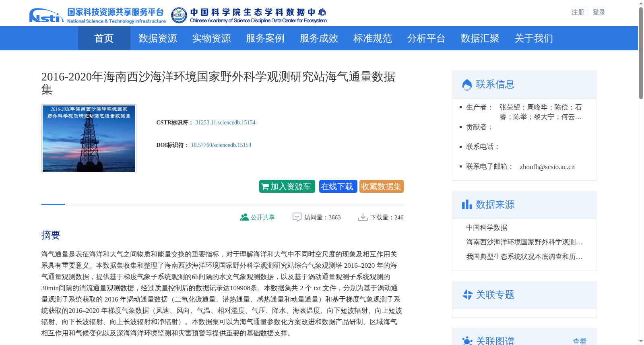Image resolution: width=644 pixels, height=345 pixels.
Task: Open the 数据资源 menu
Action: tap(158, 38)
